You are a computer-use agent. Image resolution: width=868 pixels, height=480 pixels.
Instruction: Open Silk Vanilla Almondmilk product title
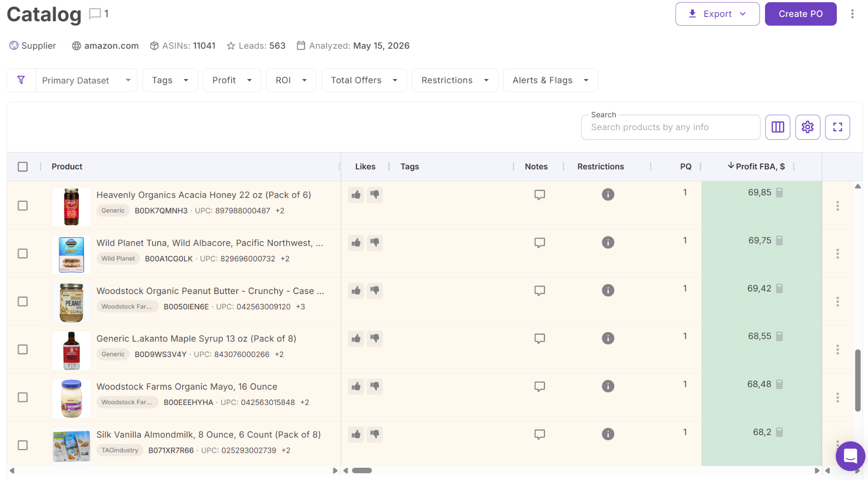209,435
